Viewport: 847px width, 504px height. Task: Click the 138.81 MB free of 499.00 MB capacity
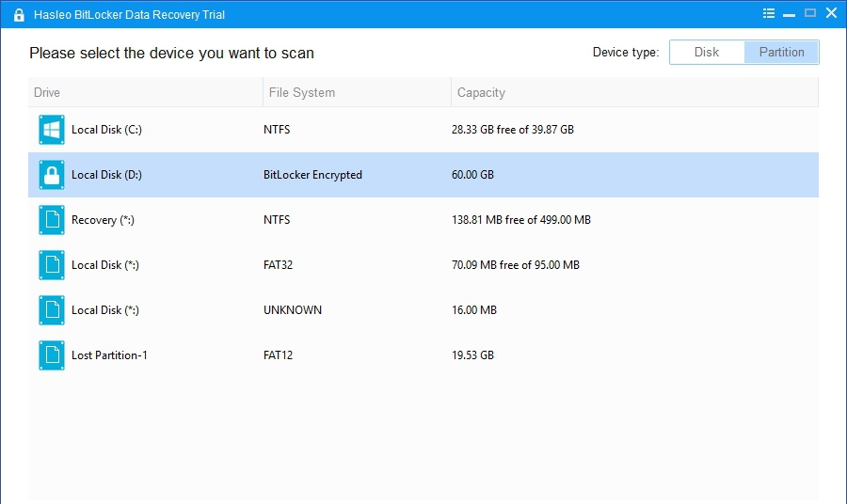(x=521, y=220)
